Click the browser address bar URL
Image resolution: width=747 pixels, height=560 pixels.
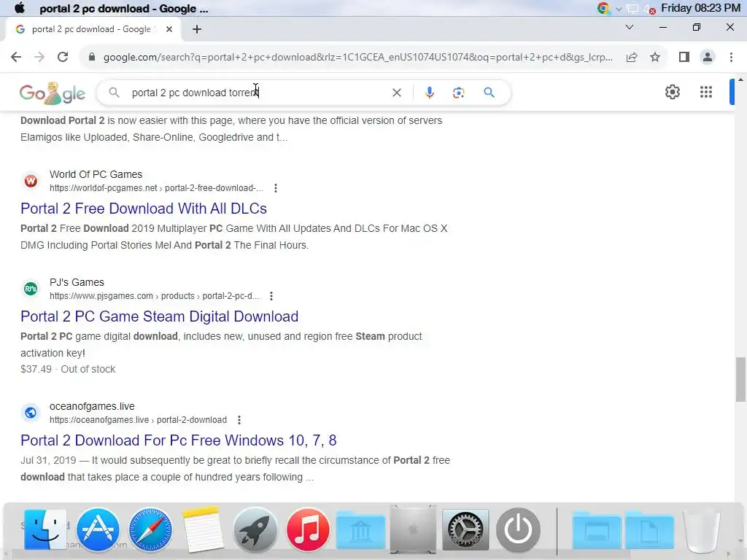click(x=357, y=57)
